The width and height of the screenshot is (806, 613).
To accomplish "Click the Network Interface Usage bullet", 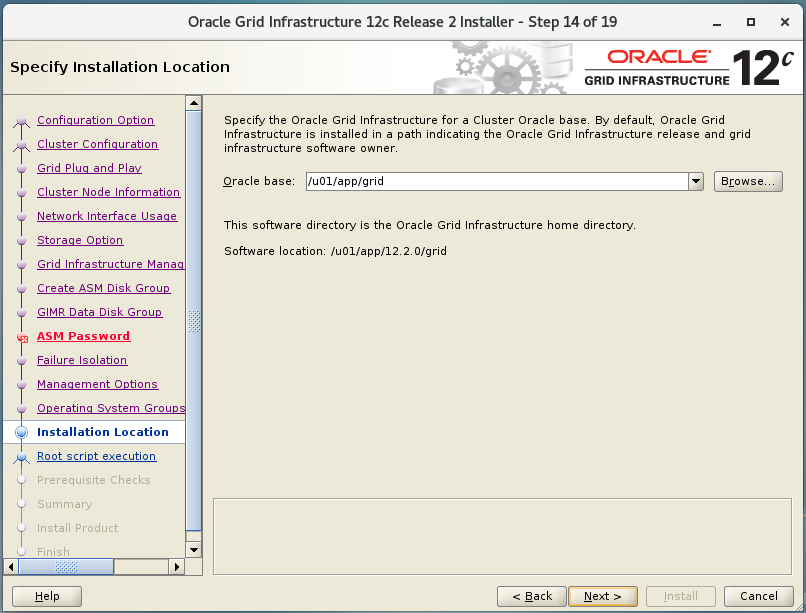I will [x=22, y=217].
